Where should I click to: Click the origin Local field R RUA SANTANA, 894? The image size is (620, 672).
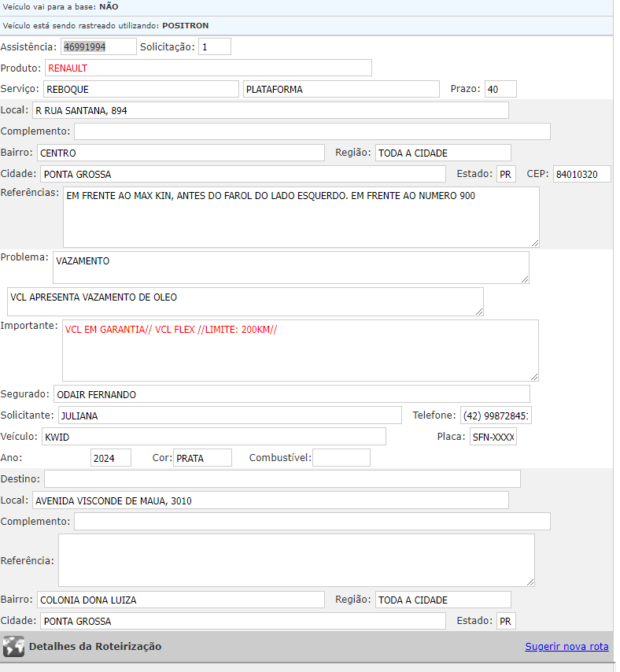(x=271, y=110)
